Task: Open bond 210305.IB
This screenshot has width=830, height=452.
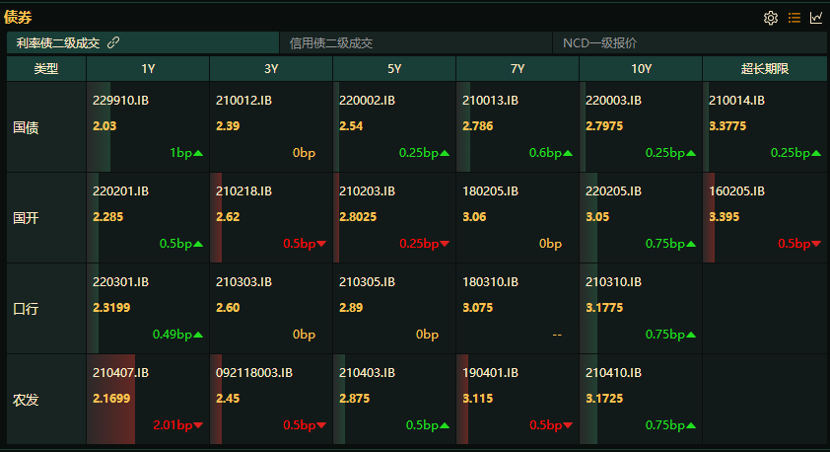Action: 367,282
